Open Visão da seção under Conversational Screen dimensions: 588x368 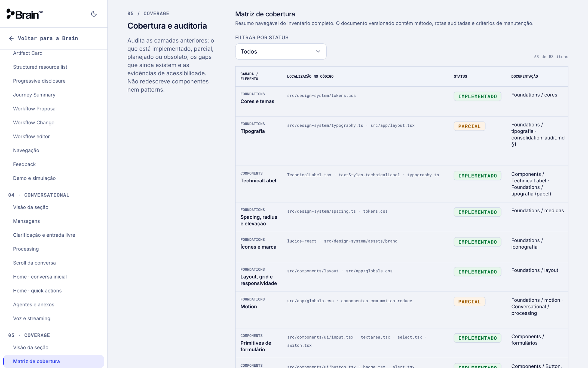pyautogui.click(x=31, y=207)
